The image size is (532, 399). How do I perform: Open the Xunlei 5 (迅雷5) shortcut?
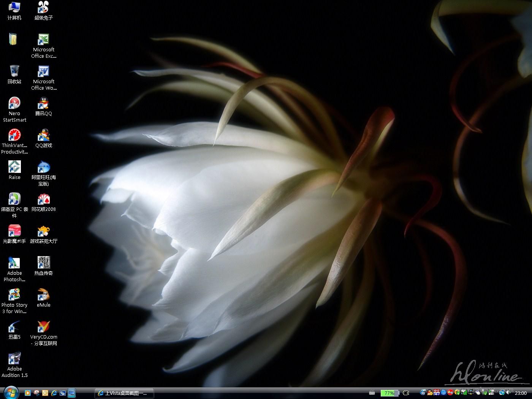pos(14,327)
